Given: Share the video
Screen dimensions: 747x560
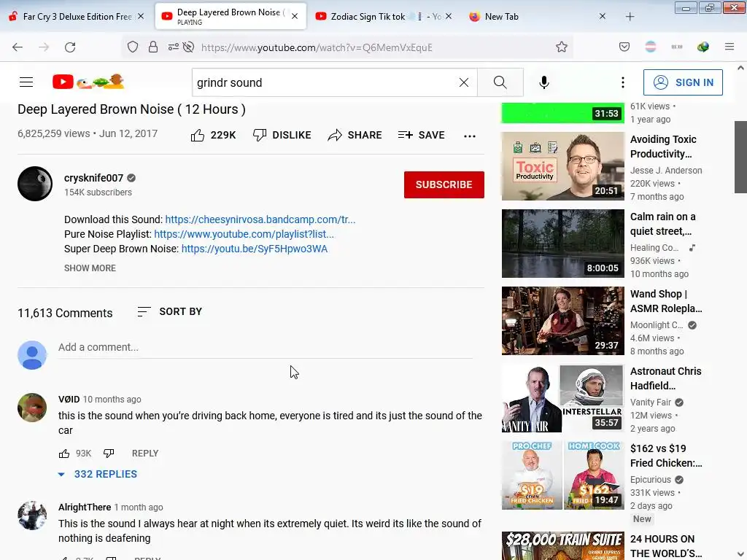Looking at the screenshot, I should (x=355, y=135).
